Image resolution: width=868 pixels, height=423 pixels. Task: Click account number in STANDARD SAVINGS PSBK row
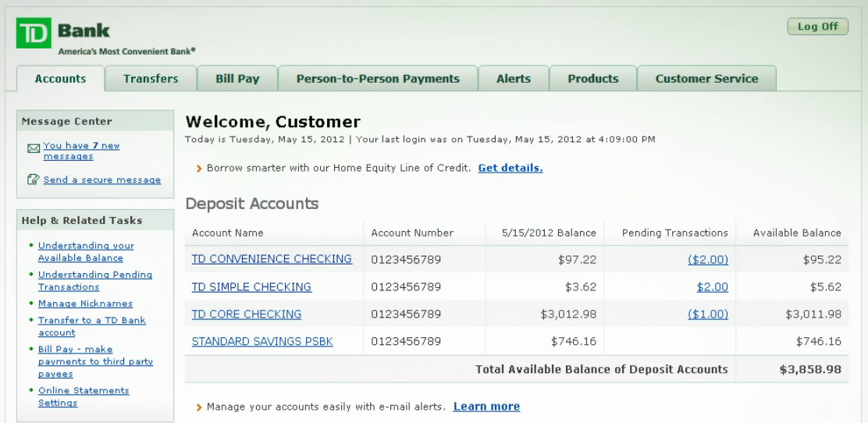(406, 341)
